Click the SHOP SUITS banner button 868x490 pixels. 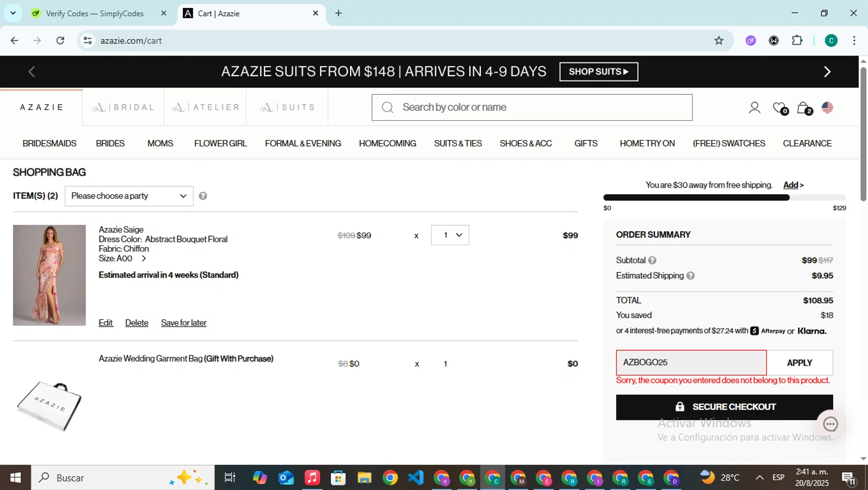coord(599,72)
